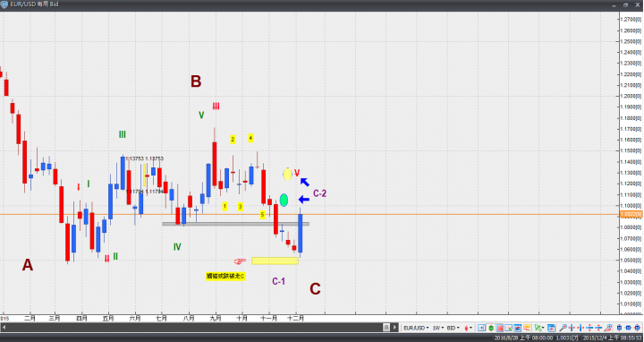Open the EUR/USD symbol dropdown
This screenshot has height=342, width=644.
coord(416,328)
